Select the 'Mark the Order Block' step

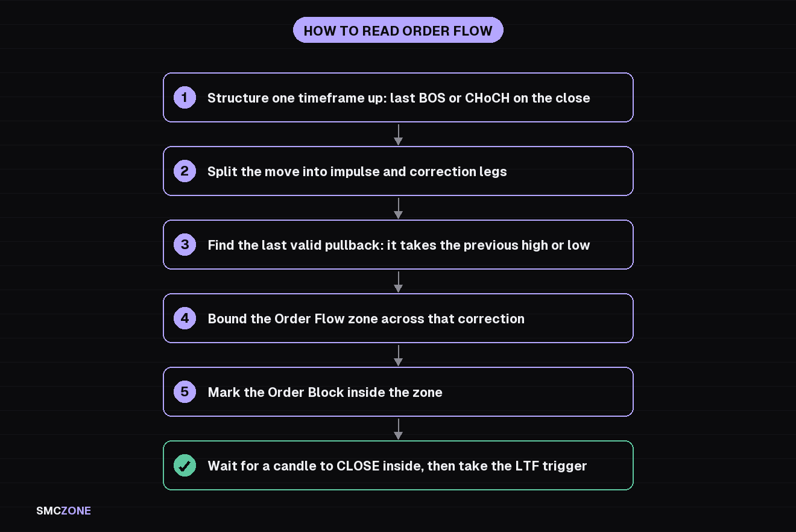(398, 392)
